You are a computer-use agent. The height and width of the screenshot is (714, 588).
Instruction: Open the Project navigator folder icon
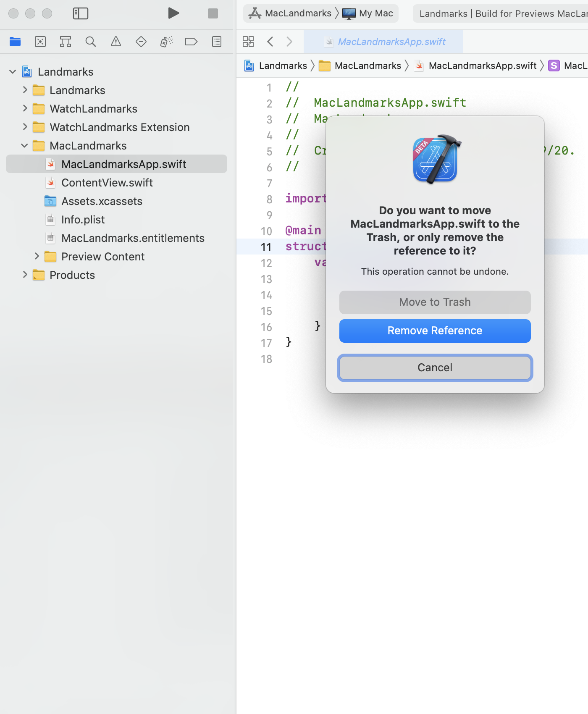tap(15, 42)
